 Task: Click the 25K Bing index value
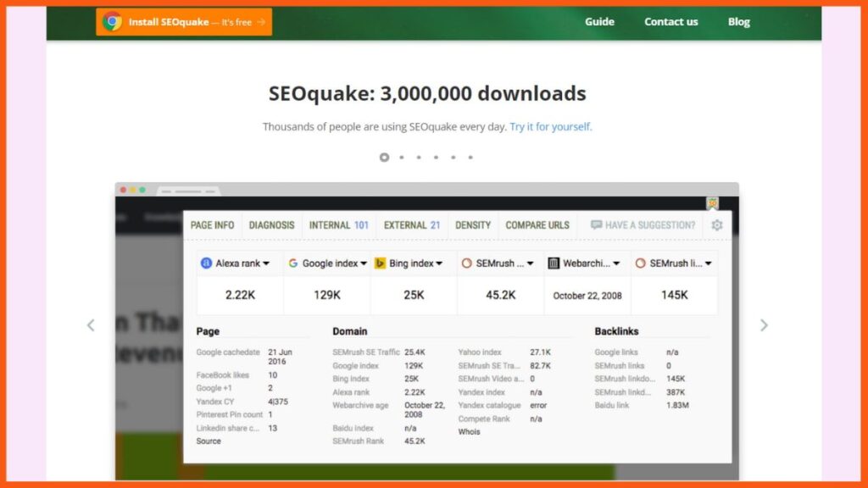(x=414, y=296)
